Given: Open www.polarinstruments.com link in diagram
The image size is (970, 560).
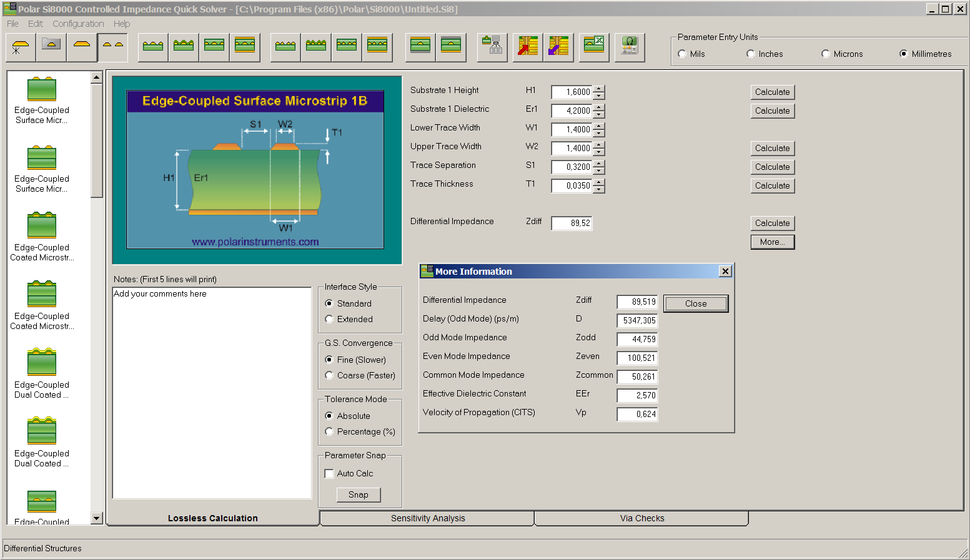Looking at the screenshot, I should [255, 242].
